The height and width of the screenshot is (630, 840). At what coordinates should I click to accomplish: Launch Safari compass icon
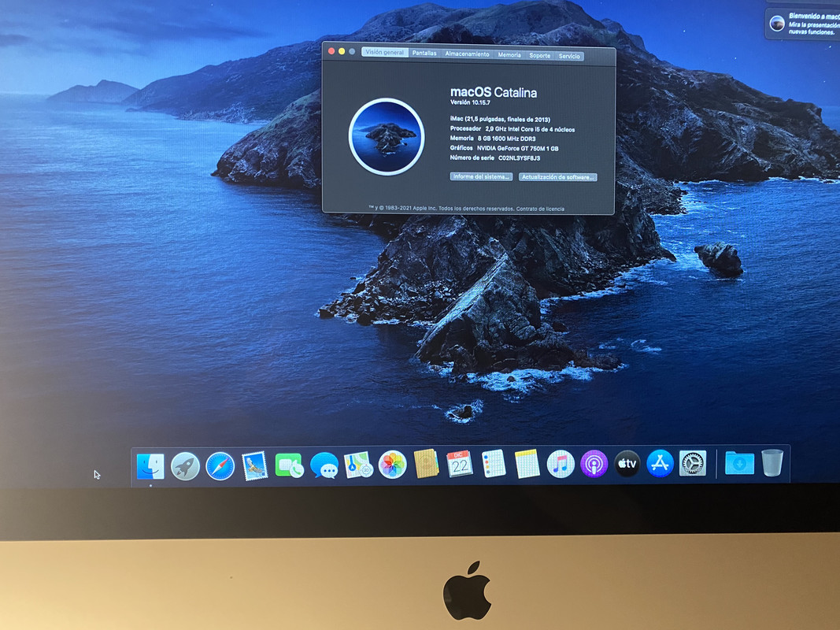click(x=220, y=465)
